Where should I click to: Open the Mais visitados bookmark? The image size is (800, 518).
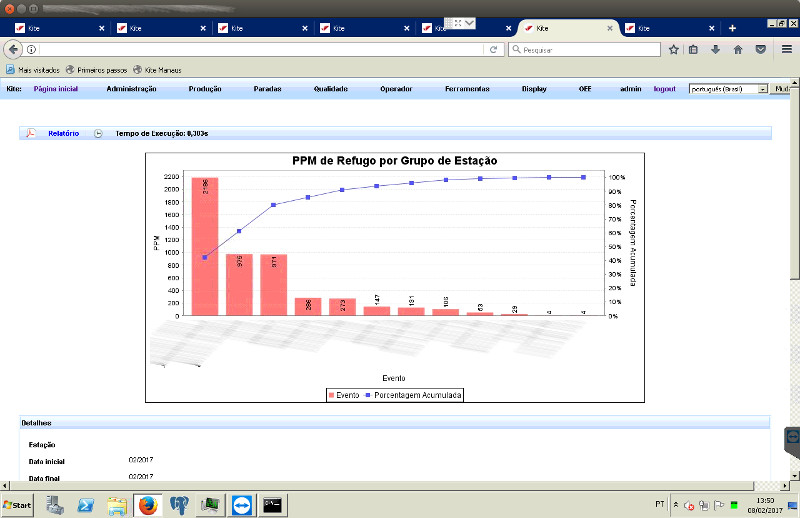[33, 70]
